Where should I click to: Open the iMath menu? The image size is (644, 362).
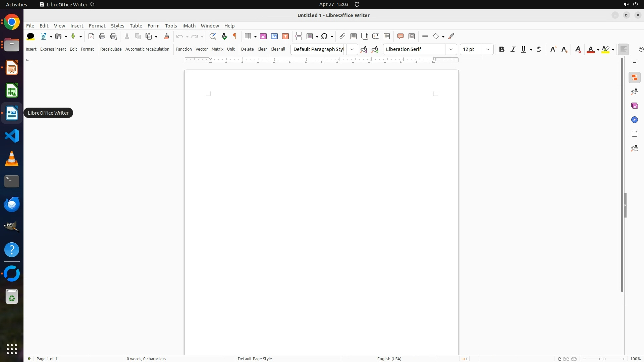click(189, 26)
